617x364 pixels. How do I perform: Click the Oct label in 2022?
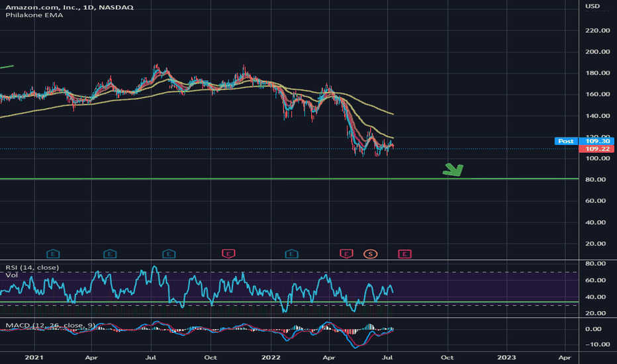448,357
